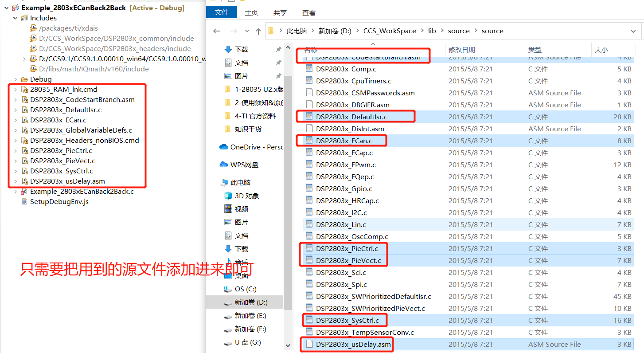
Task: Sort files by clicking the 名称 column header
Action: coord(310,50)
